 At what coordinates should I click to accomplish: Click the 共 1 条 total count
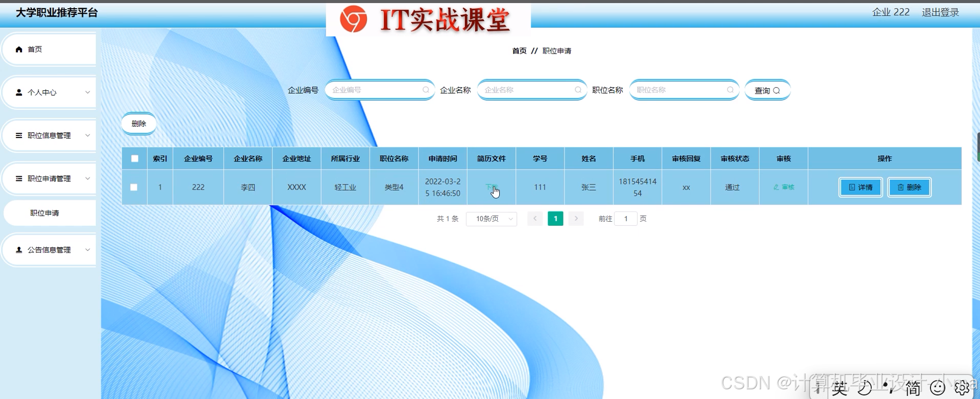448,219
